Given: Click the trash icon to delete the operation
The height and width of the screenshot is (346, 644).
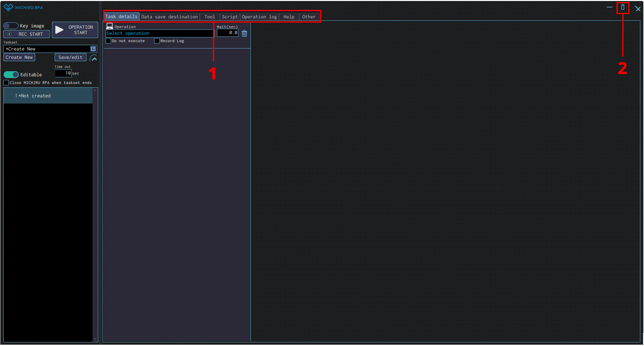Looking at the screenshot, I should point(244,33).
